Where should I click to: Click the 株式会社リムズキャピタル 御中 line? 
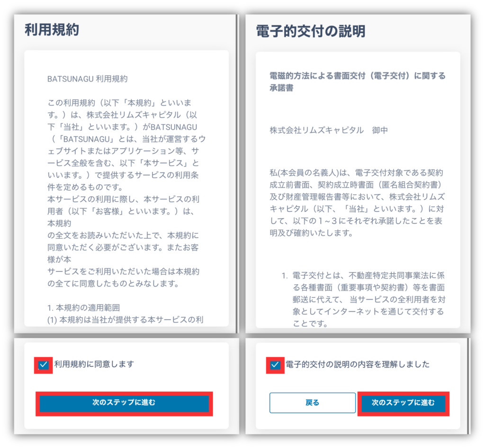[329, 131]
